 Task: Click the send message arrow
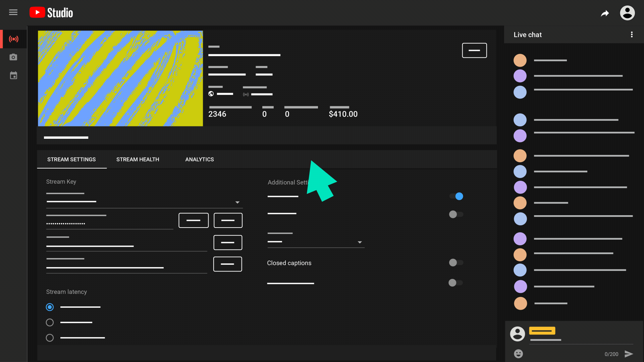(x=629, y=354)
